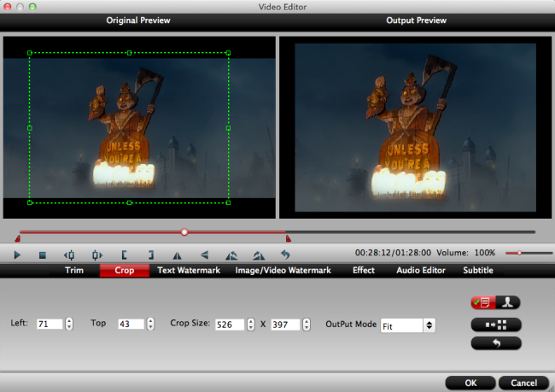Image resolution: width=555 pixels, height=392 pixels.
Task: Flip the video vertically
Action: point(205,255)
